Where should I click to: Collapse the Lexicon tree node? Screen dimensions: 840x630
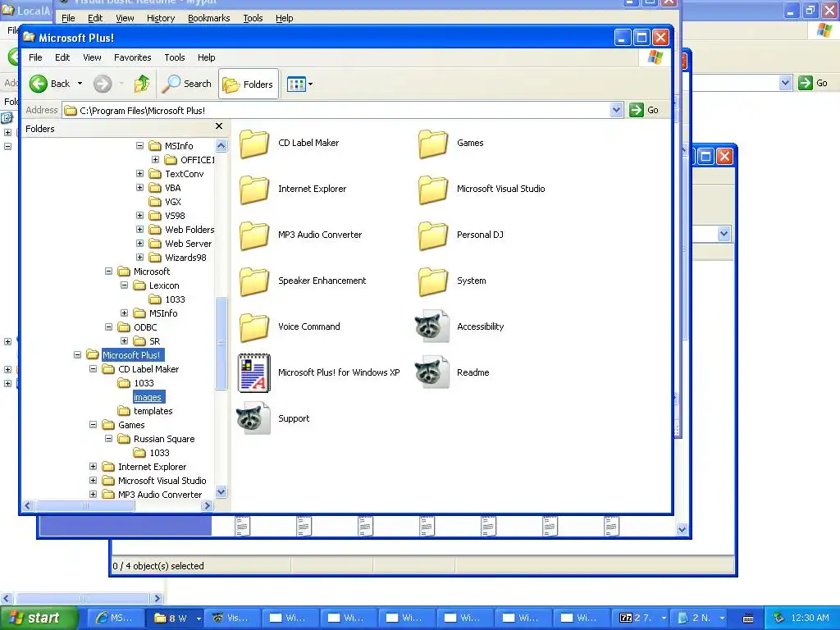click(125, 285)
